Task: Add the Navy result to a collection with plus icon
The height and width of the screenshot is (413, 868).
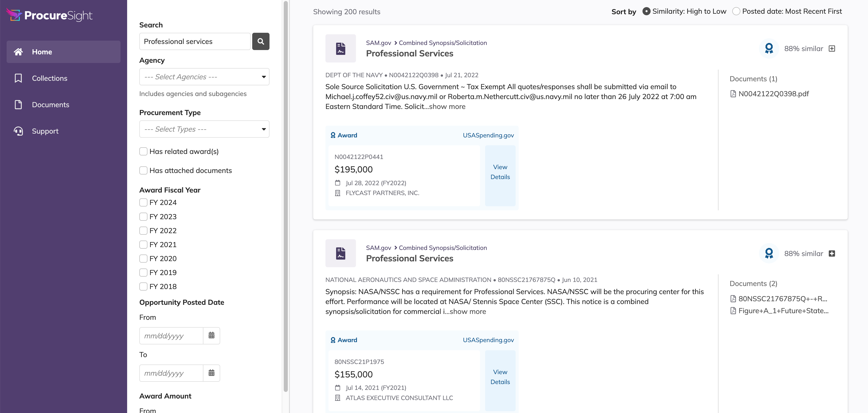Action: coord(832,49)
